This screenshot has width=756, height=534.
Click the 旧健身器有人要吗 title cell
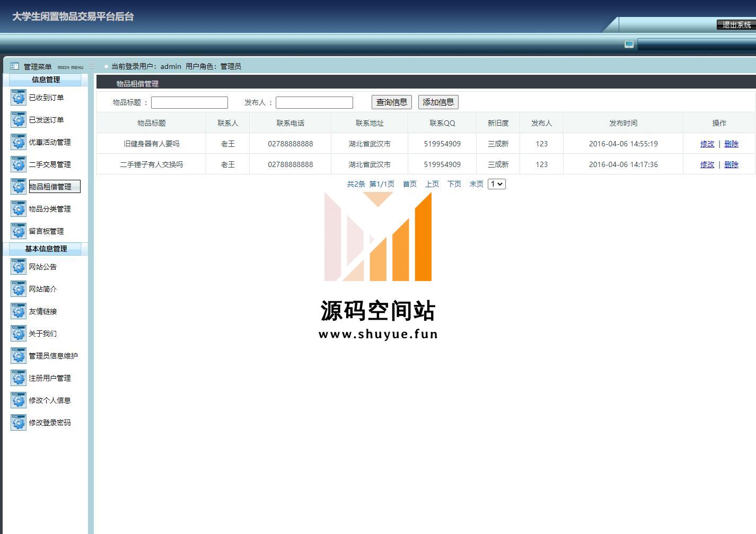(x=152, y=144)
